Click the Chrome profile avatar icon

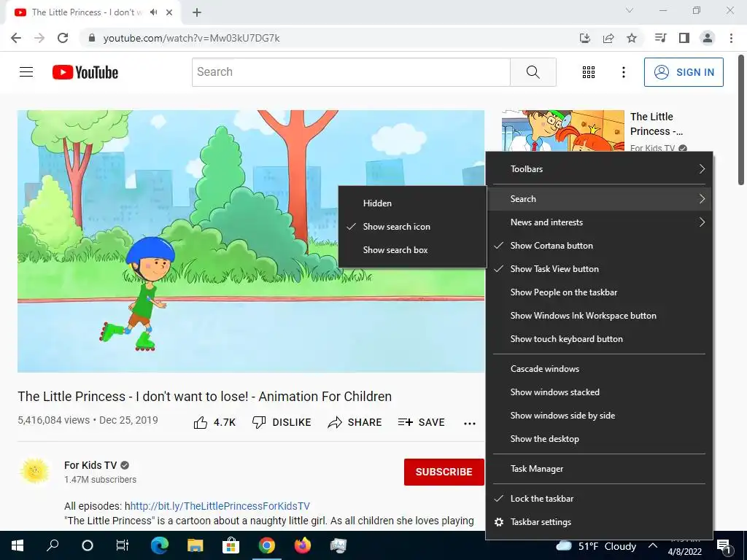[708, 38]
